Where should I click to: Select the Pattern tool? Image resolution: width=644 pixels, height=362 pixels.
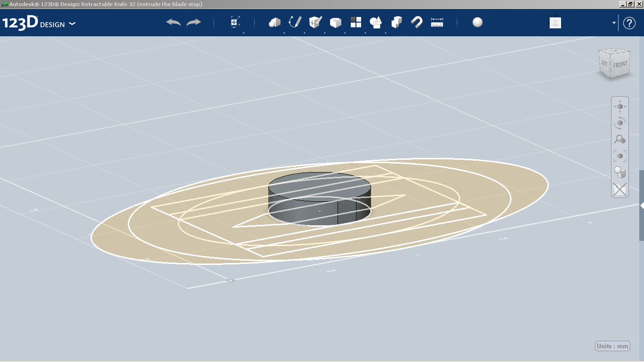355,22
